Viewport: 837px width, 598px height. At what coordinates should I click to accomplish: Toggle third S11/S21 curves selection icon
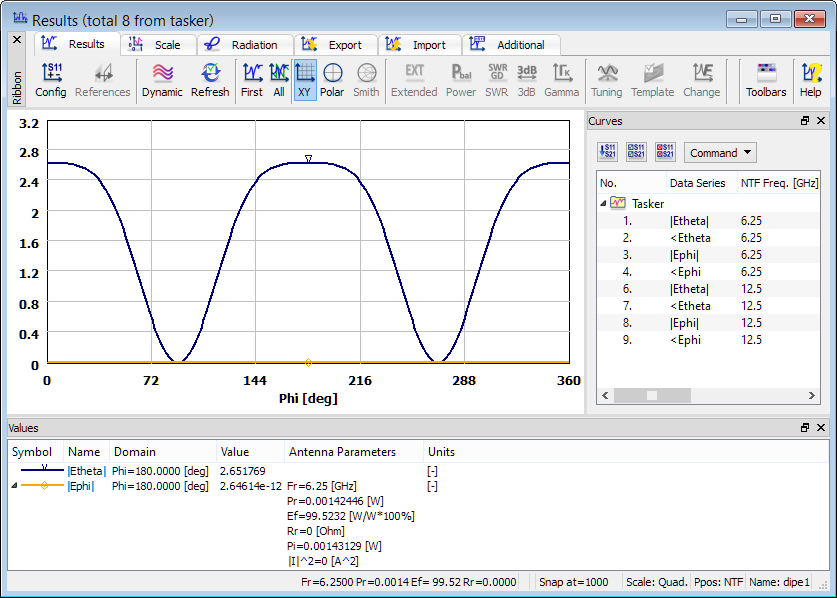click(665, 152)
